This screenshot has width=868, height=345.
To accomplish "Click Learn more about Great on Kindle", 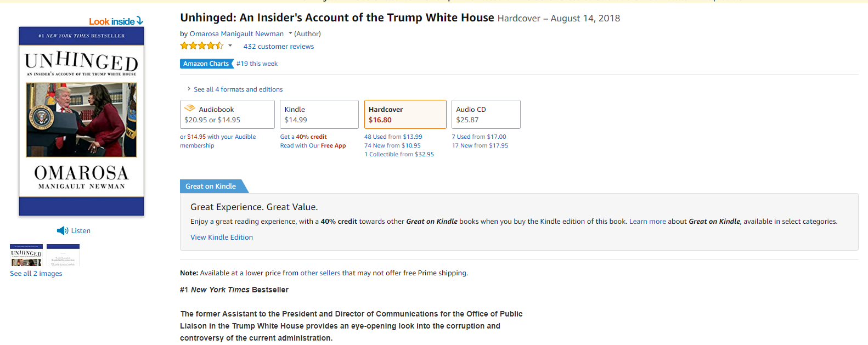I will point(647,222).
